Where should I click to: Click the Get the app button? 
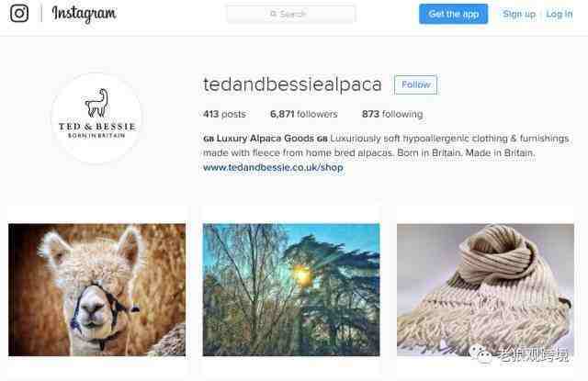[453, 14]
